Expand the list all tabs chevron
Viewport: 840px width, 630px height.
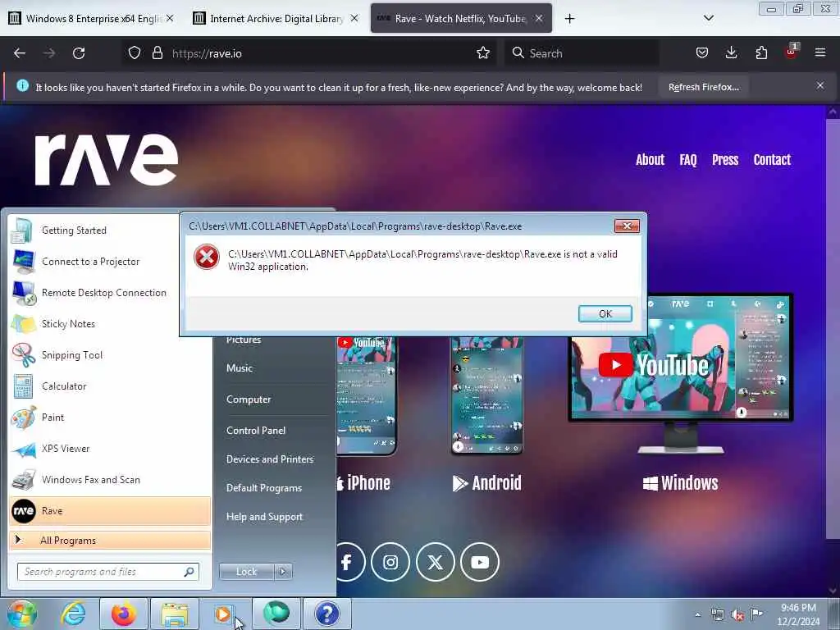708,19
